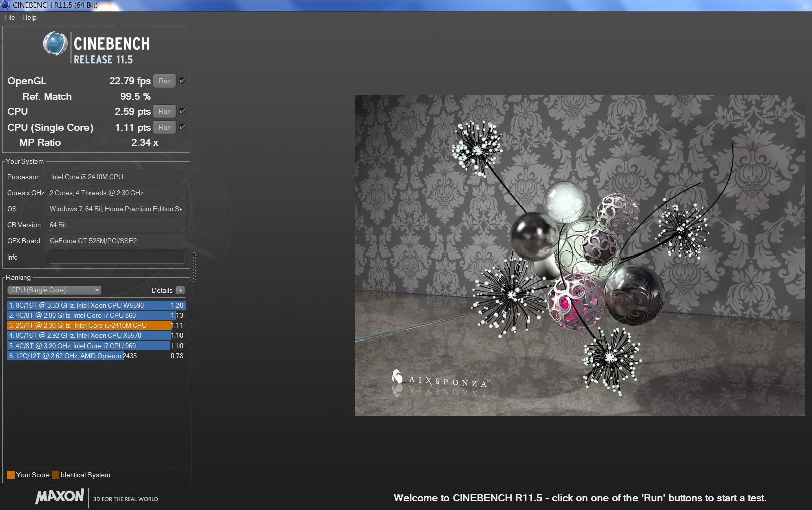Click the panel splitter grip handle
Screen dimensions: 812x510
[x=194, y=267]
